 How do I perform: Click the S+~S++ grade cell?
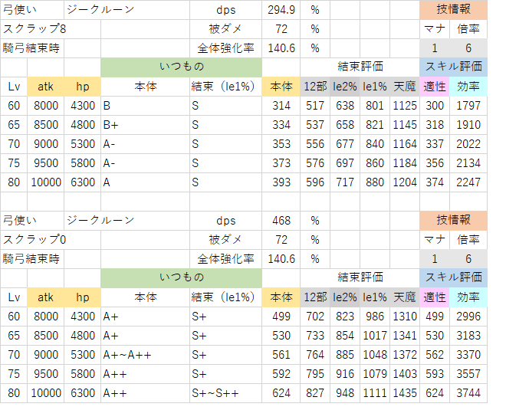pyautogui.click(x=225, y=393)
